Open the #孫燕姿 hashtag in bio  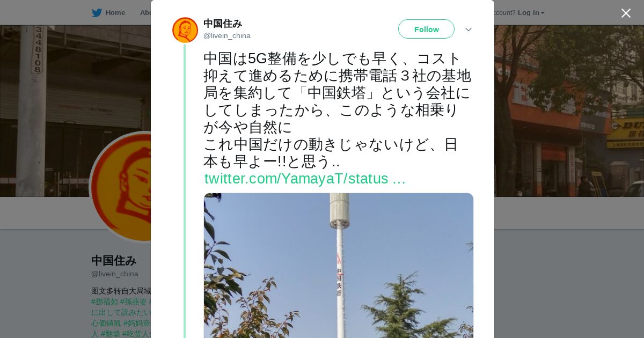134,302
